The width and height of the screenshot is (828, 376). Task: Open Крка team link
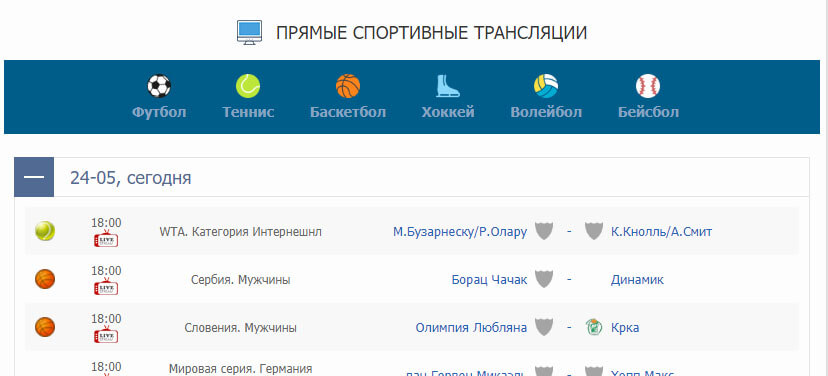tap(625, 327)
